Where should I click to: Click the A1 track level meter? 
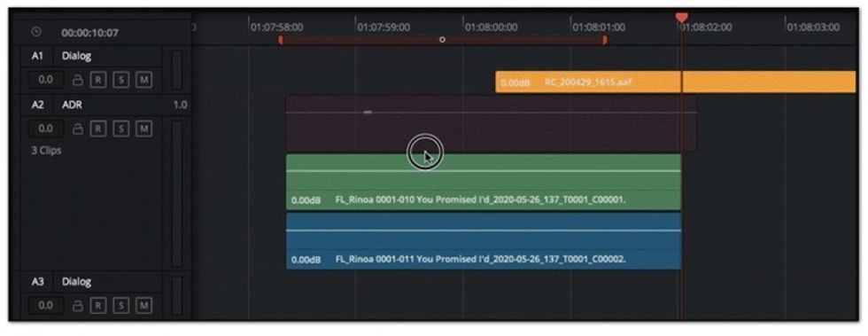pos(177,70)
